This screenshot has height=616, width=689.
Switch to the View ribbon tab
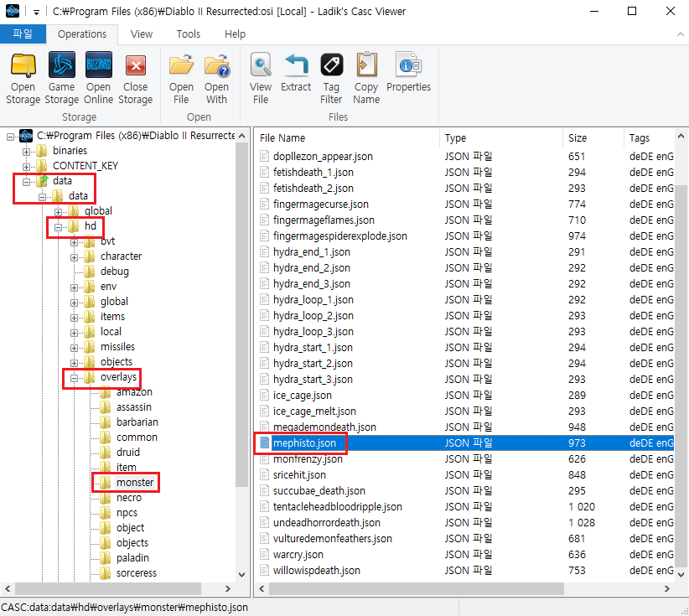(142, 34)
